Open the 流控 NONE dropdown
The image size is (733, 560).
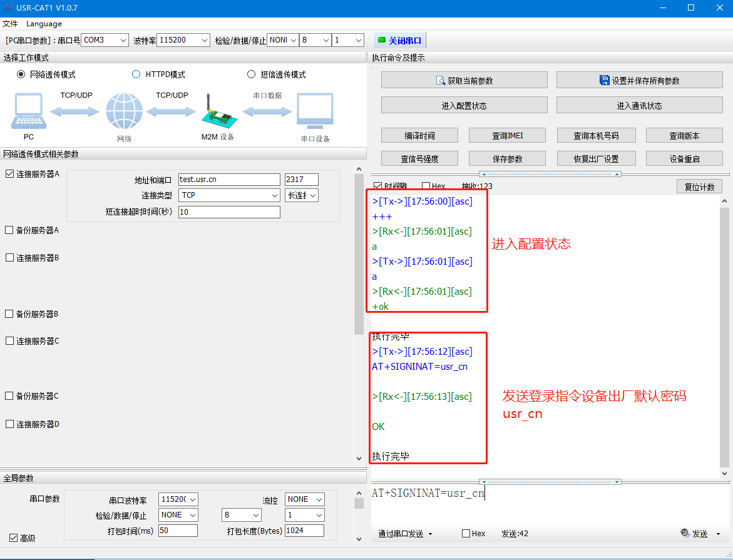(305, 499)
